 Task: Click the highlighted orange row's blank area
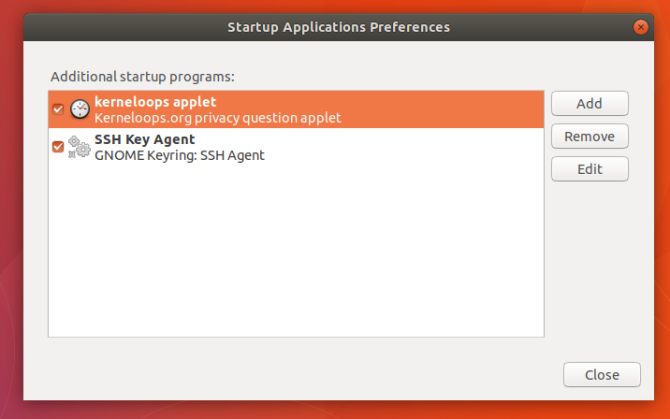442,109
